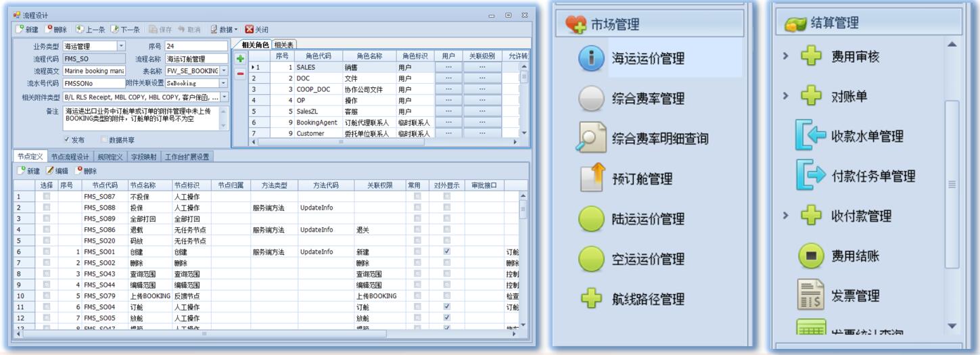This screenshot has height=355, width=980.
Task: Open 收款水单管理 in settlement panel
Action: tap(866, 136)
